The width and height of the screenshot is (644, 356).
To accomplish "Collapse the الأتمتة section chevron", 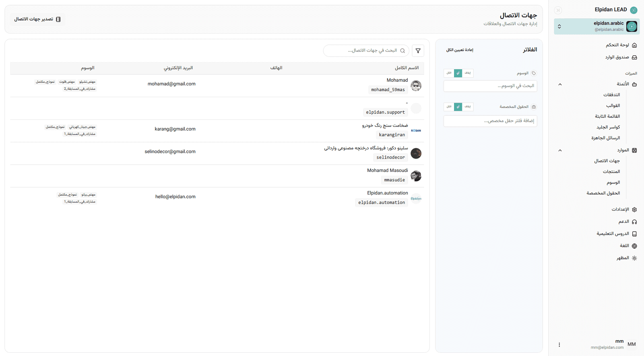I will 560,84.
